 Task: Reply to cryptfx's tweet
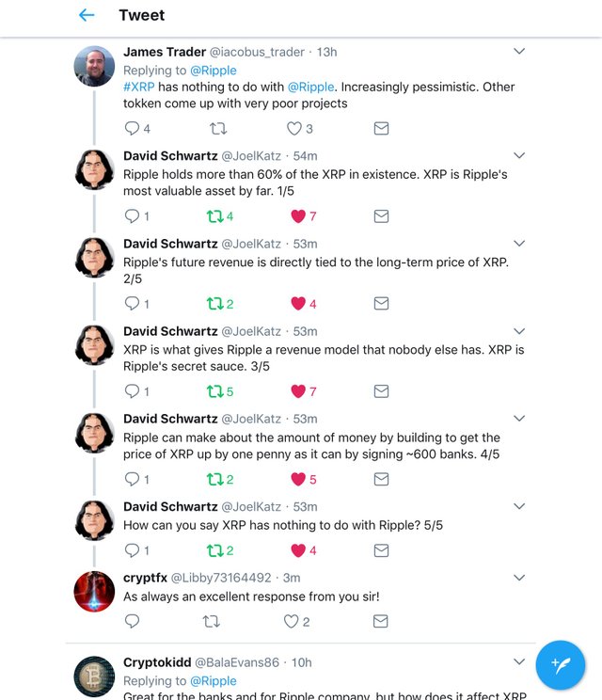[x=132, y=621]
